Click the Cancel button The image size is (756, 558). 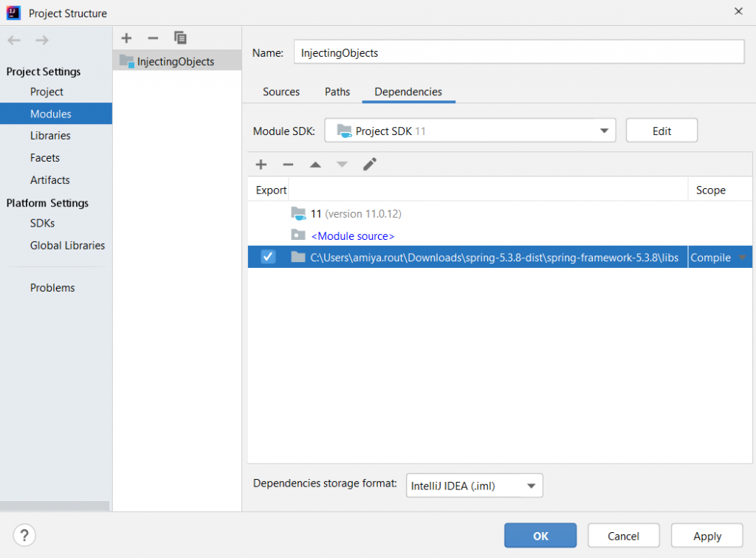point(623,535)
